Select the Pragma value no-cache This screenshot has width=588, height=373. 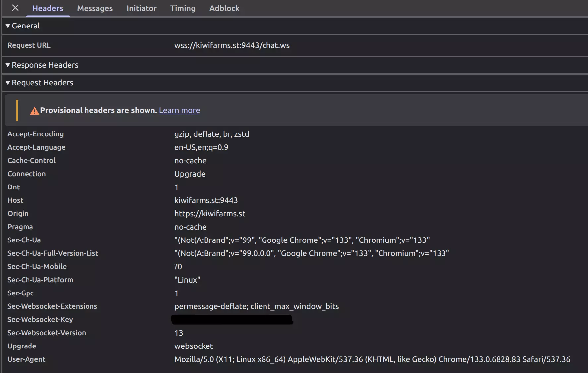(x=191, y=227)
